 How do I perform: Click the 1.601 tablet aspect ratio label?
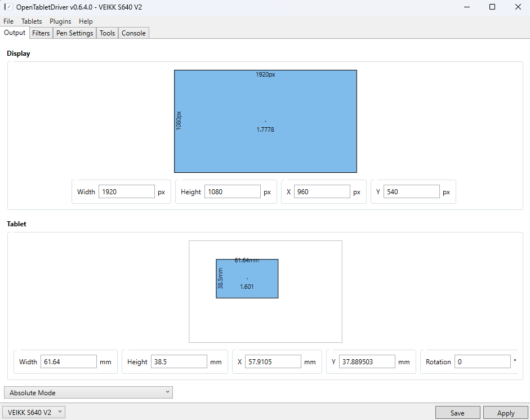247,287
